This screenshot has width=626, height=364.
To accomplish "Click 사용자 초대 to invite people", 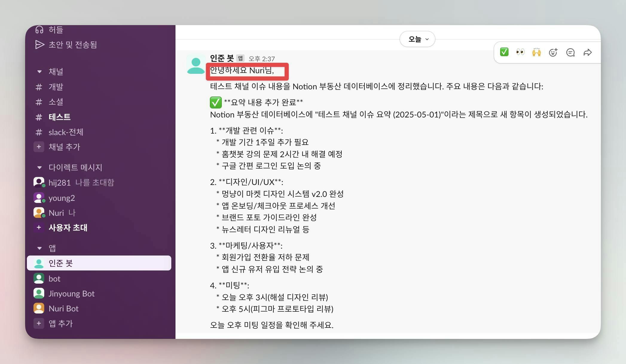I will (68, 228).
